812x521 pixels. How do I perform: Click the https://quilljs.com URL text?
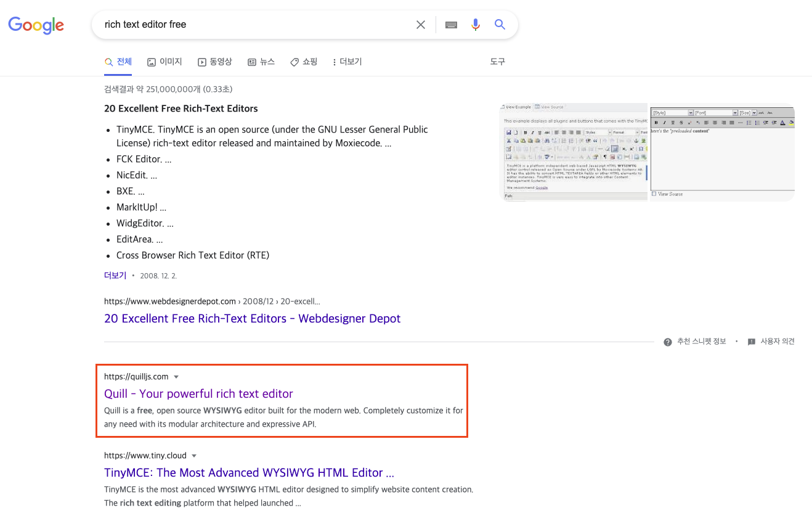(136, 377)
